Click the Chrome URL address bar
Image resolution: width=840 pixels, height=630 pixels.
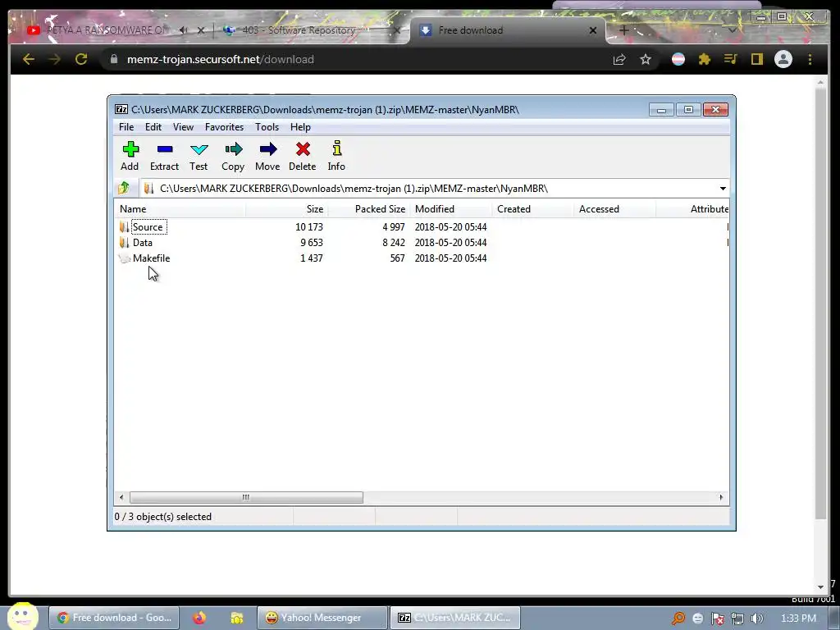(x=354, y=59)
